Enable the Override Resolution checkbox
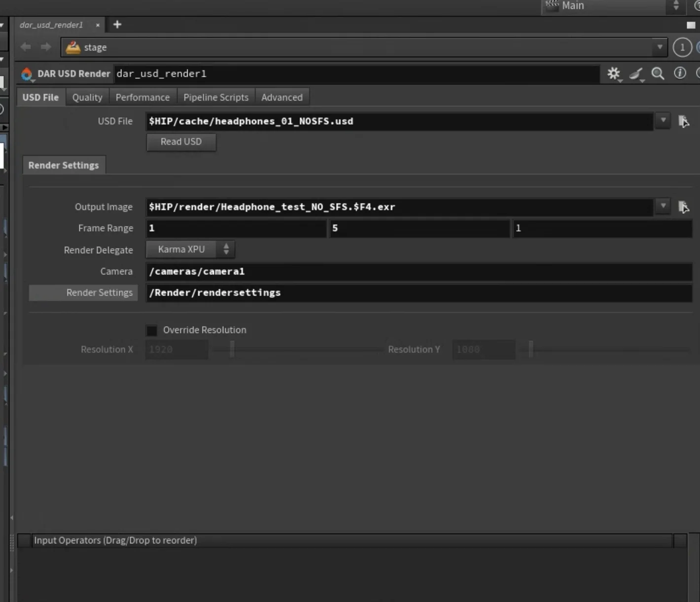 (x=151, y=330)
